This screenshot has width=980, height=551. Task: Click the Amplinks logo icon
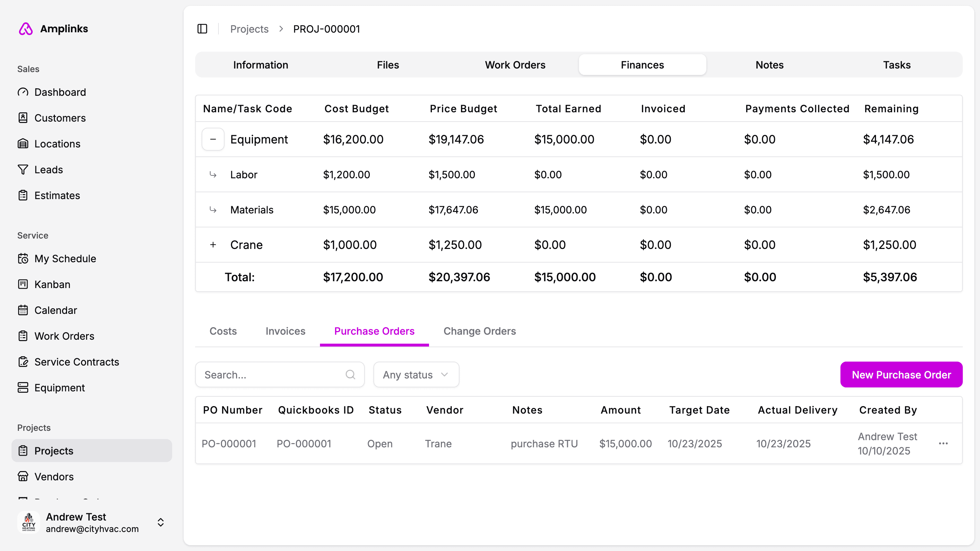(26, 29)
